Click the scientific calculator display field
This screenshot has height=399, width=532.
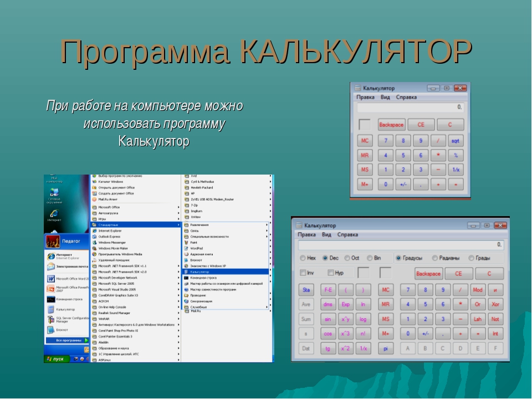tap(401, 244)
